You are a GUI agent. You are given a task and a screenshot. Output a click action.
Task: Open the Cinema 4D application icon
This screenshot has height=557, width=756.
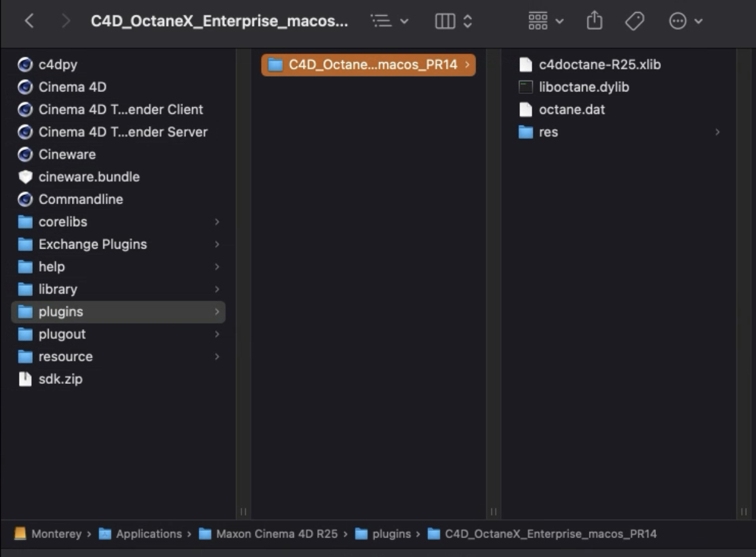[25, 87]
